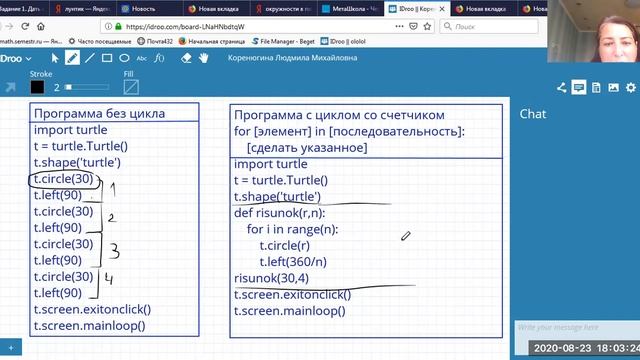
Task: Open the document pages icon
Action: tap(596, 87)
